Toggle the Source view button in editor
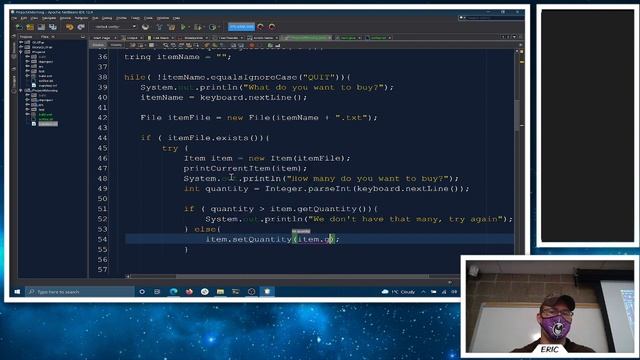Screen dimensions: 640x360 pyautogui.click(x=98, y=45)
